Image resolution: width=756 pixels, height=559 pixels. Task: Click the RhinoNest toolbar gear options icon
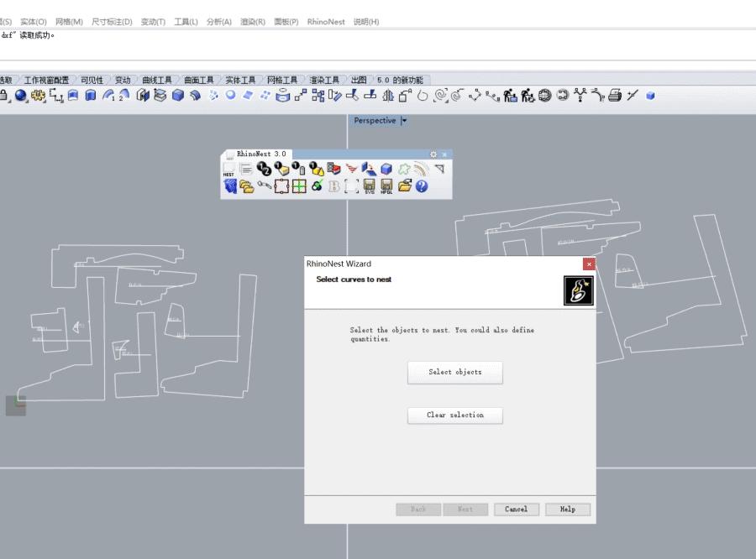(433, 154)
